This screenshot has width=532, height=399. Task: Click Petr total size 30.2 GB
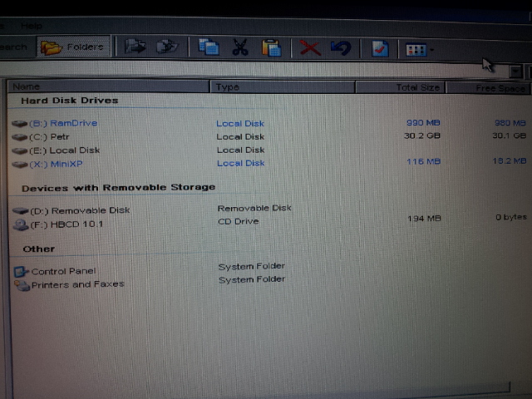[x=422, y=135]
